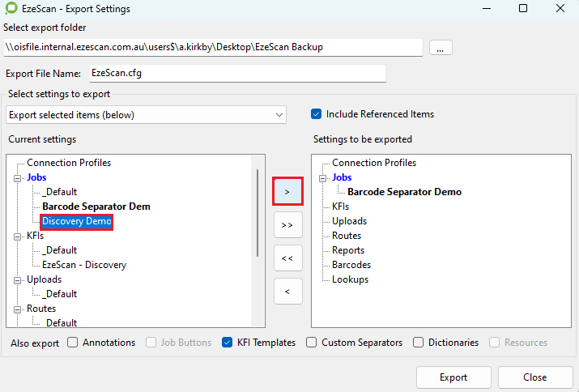Open the Export selected items dropdown
The height and width of the screenshot is (392, 579).
click(146, 115)
